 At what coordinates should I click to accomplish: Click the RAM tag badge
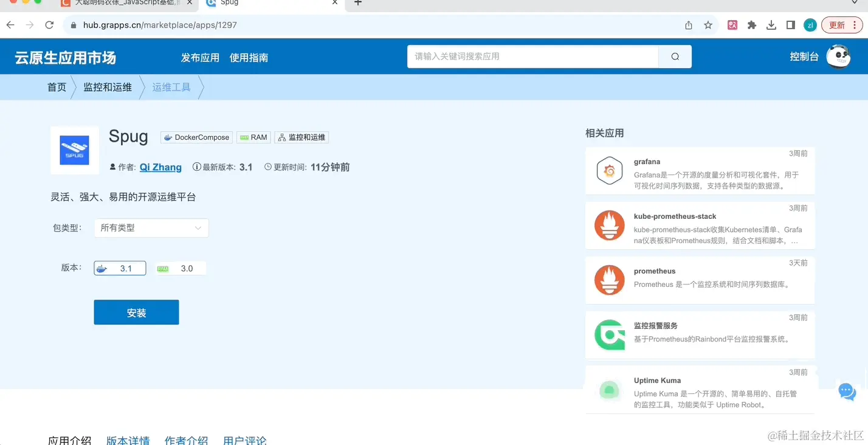[253, 137]
